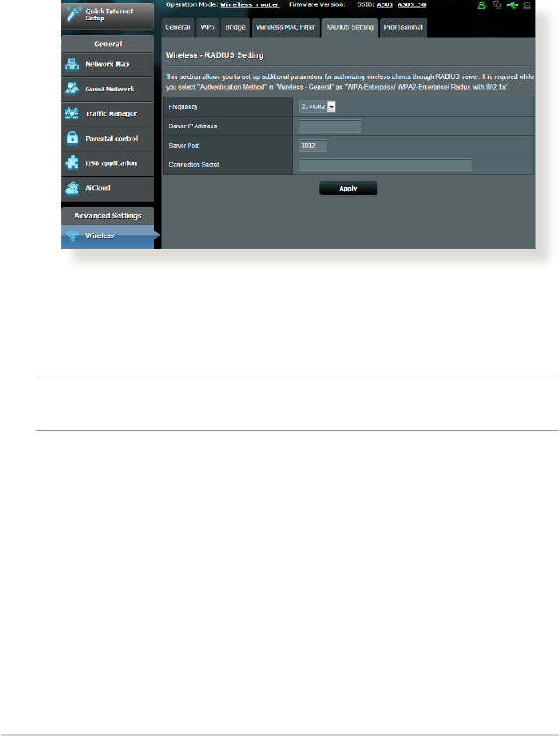Follow the Wireless router operation mode link
This screenshot has width=560, height=736.
pyautogui.click(x=250, y=4)
